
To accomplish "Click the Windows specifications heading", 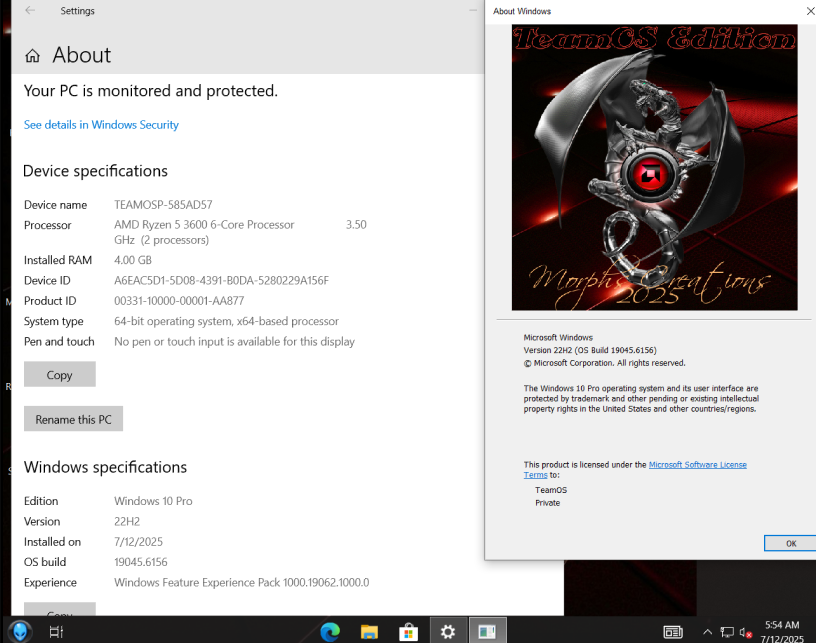I will point(105,467).
